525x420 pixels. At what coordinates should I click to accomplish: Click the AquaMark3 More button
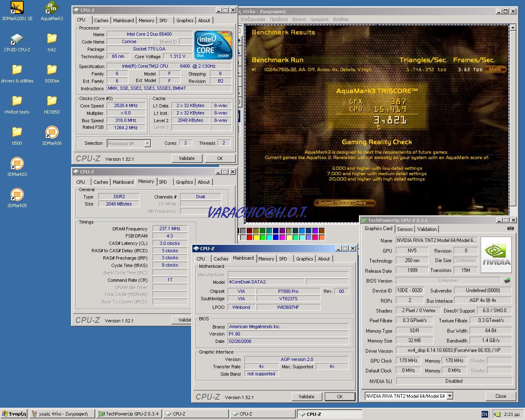tap(495, 69)
